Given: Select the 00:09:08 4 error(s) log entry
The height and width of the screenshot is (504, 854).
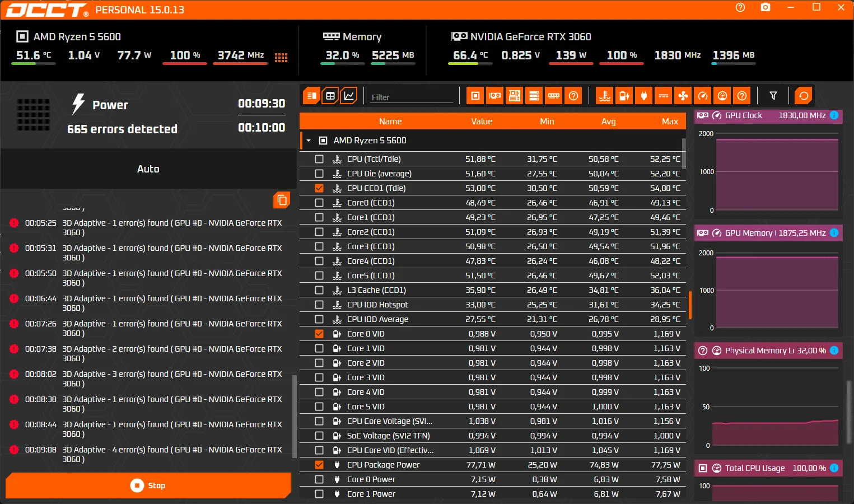Looking at the screenshot, I should click(x=148, y=454).
